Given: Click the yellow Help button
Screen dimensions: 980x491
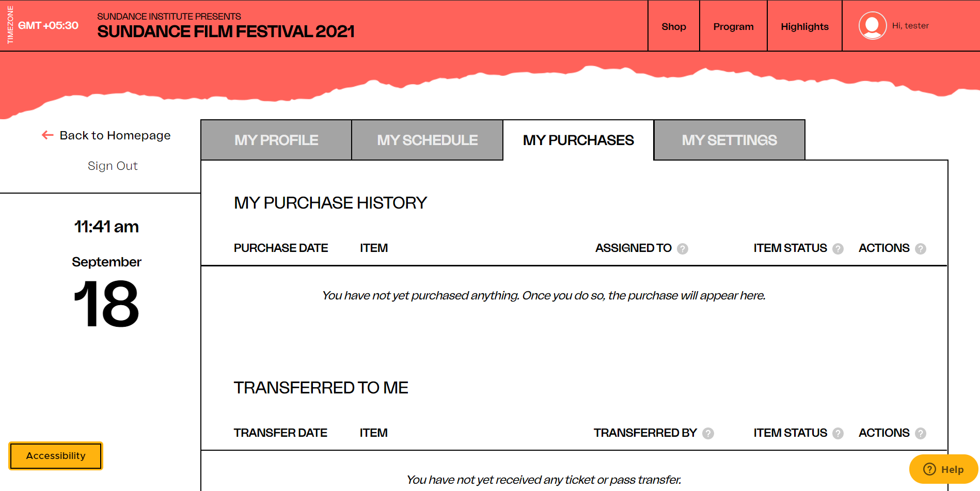Looking at the screenshot, I should (943, 469).
